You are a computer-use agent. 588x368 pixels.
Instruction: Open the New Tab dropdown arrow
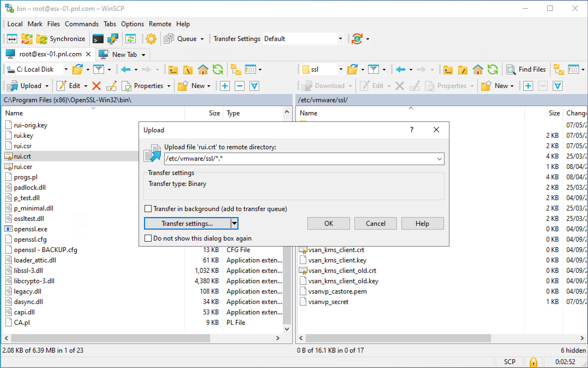[143, 55]
